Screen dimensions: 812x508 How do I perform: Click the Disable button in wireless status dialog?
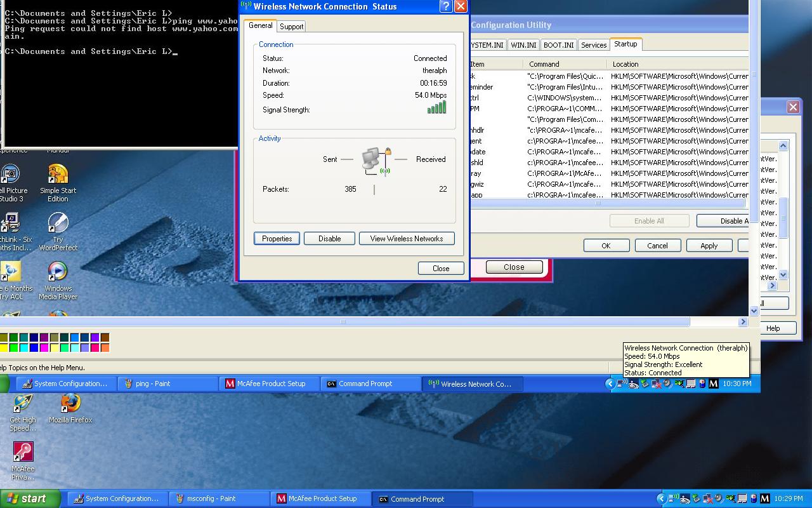(x=329, y=239)
